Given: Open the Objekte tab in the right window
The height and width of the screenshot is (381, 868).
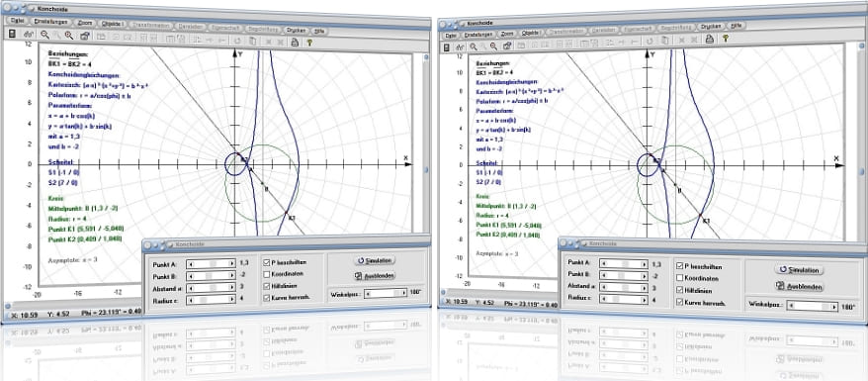Looking at the screenshot, I should click(x=531, y=33).
